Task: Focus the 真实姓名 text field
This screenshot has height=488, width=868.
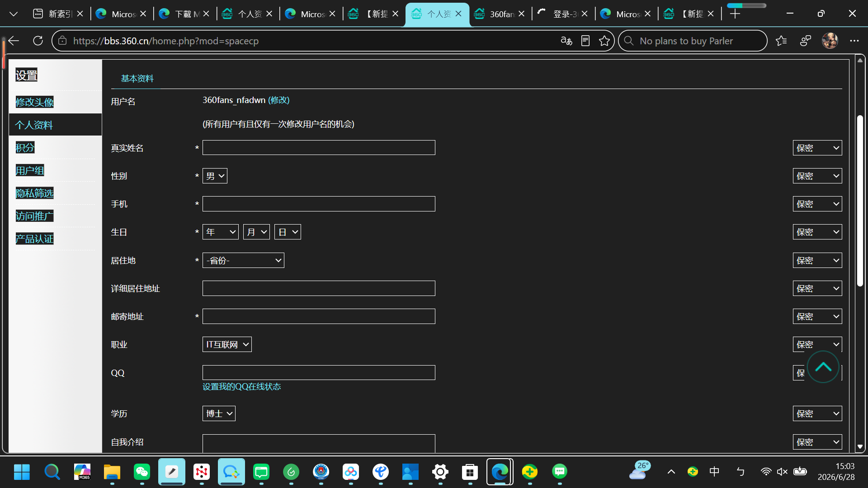Action: [x=319, y=147]
